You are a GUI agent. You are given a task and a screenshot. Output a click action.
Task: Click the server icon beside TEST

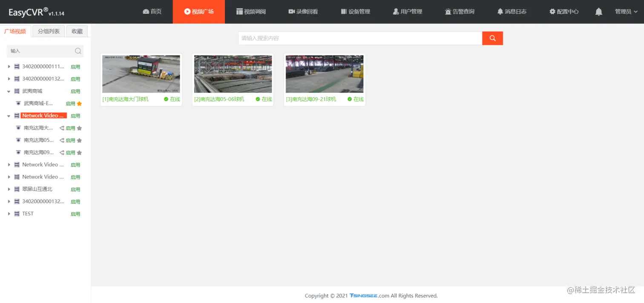click(x=17, y=214)
